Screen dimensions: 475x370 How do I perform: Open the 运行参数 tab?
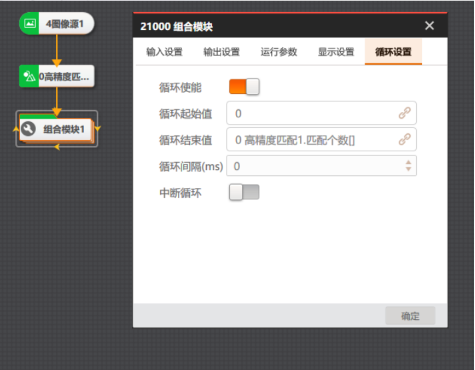pos(279,52)
